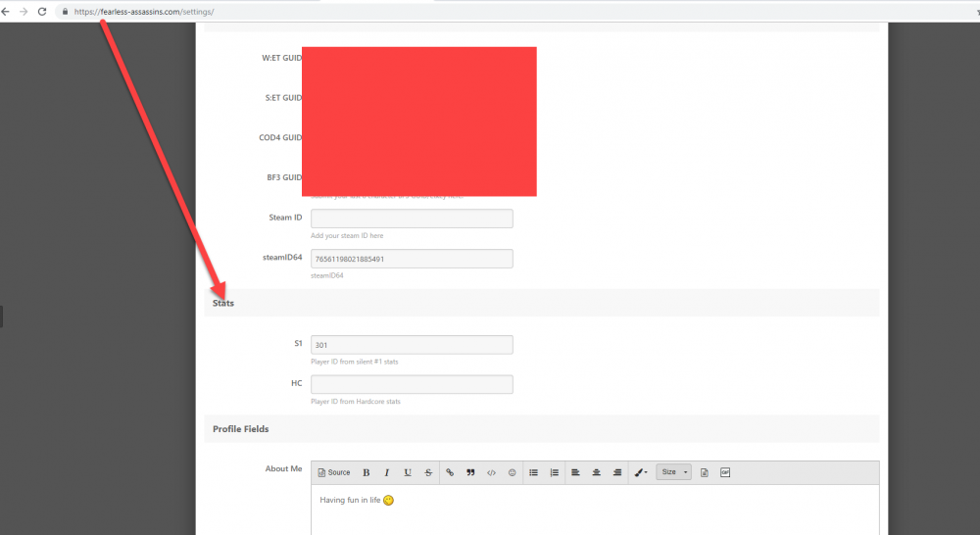The width and height of the screenshot is (980, 535).
Task: Click the 'Add your steam ID here' hint
Action: tap(347, 235)
